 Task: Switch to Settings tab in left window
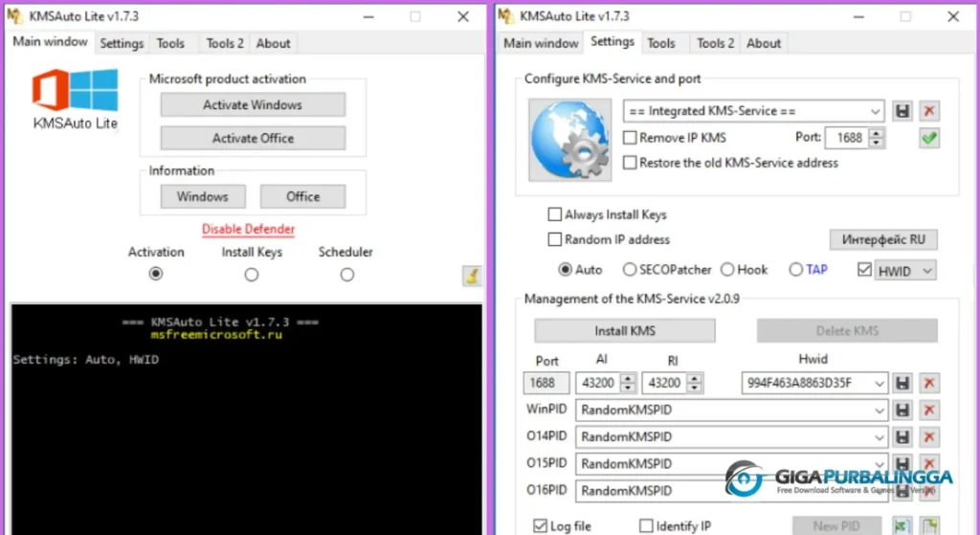click(x=122, y=43)
